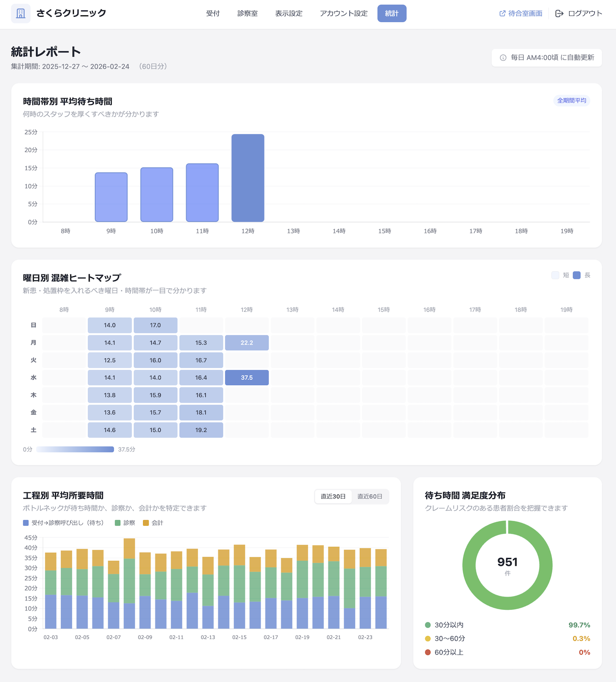Click the red 60分以上 legend dot
Screen dimensions: 616x682
(428, 652)
